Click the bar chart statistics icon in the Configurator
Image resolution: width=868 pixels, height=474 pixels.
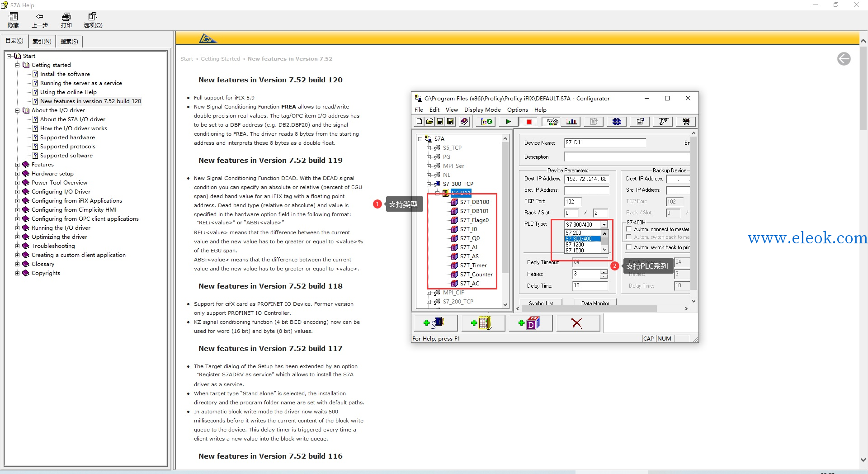pyautogui.click(x=571, y=121)
